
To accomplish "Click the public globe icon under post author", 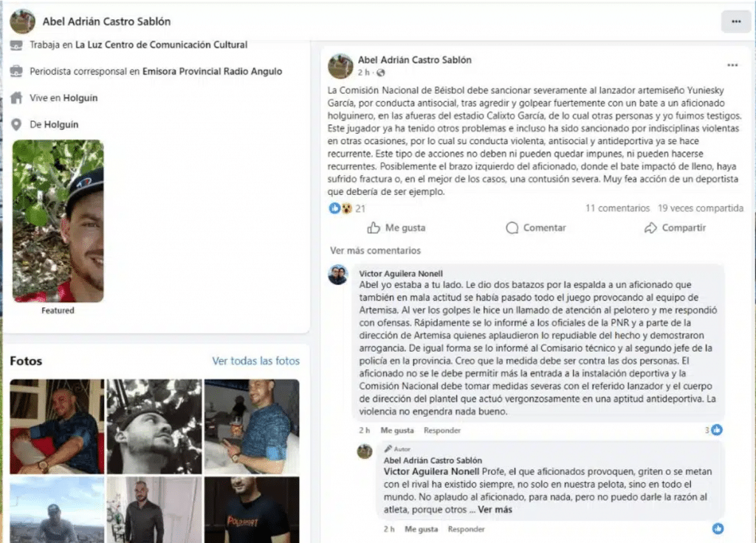I will [x=381, y=73].
